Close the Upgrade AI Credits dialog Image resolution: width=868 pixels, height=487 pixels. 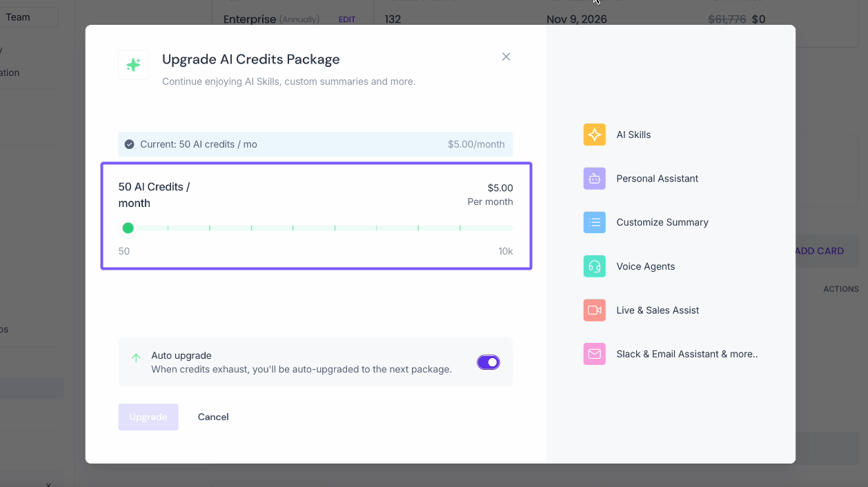coord(506,57)
